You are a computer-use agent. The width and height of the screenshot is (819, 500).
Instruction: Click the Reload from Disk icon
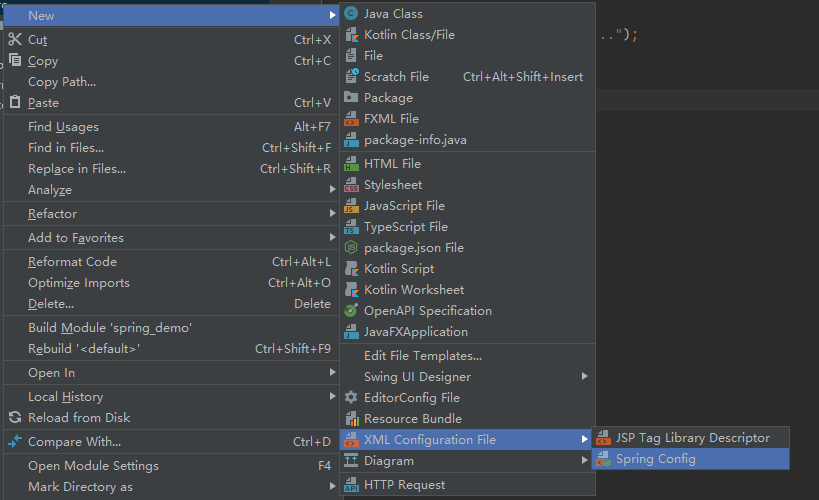[14, 418]
